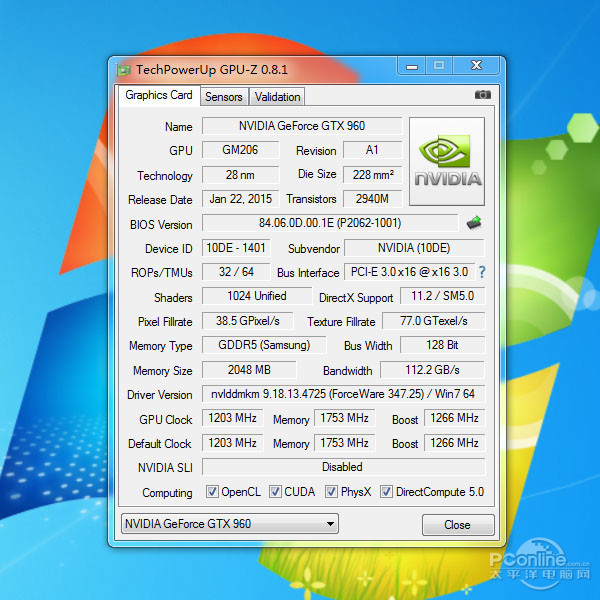Screen dimensions: 600x600
Task: Click the Release Date Jan 22, 2015 field
Action: (240, 199)
